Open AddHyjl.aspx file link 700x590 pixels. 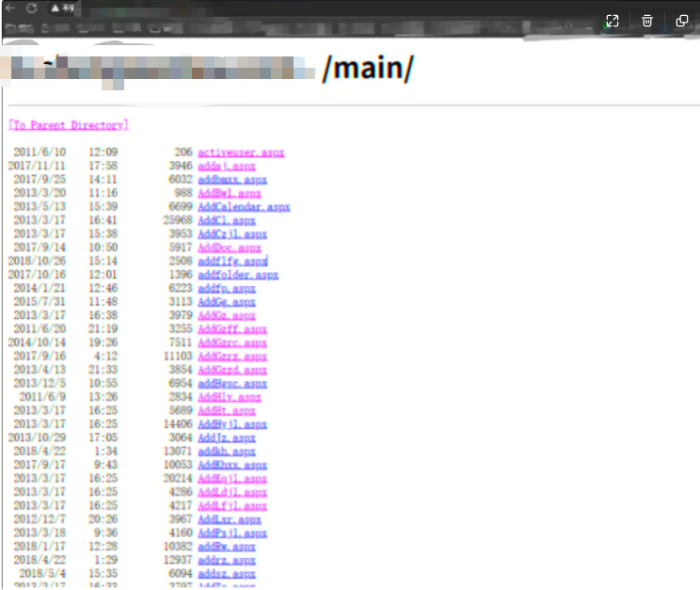pyautogui.click(x=232, y=424)
